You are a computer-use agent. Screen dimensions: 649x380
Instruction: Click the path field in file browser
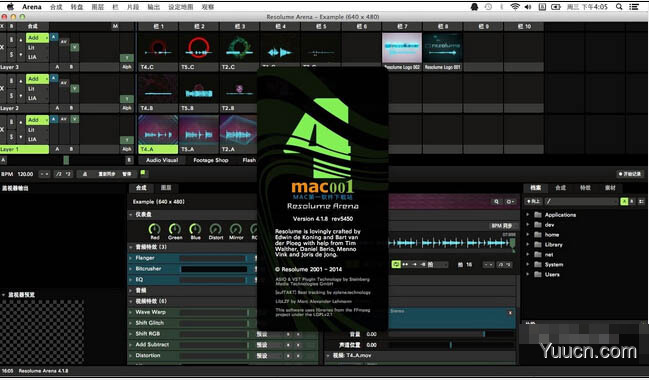pyautogui.click(x=581, y=201)
